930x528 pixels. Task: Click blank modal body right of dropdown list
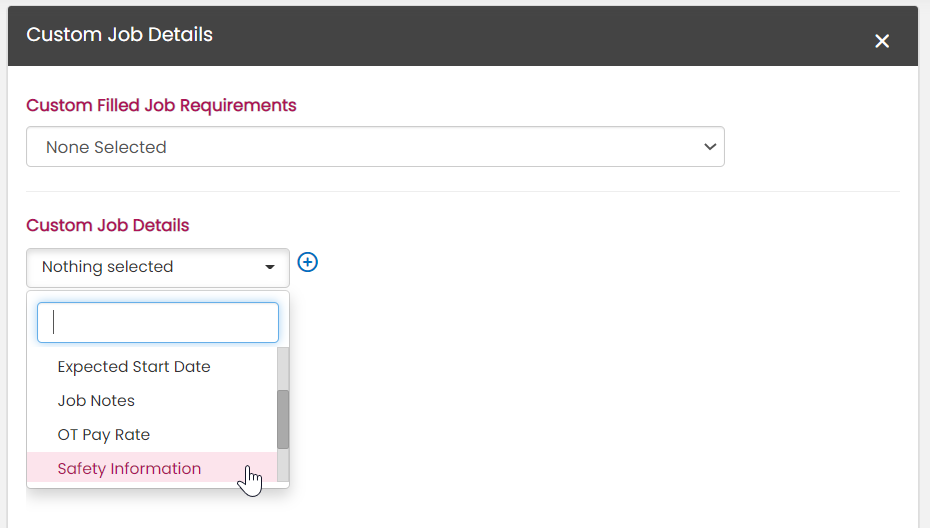pos(600,400)
